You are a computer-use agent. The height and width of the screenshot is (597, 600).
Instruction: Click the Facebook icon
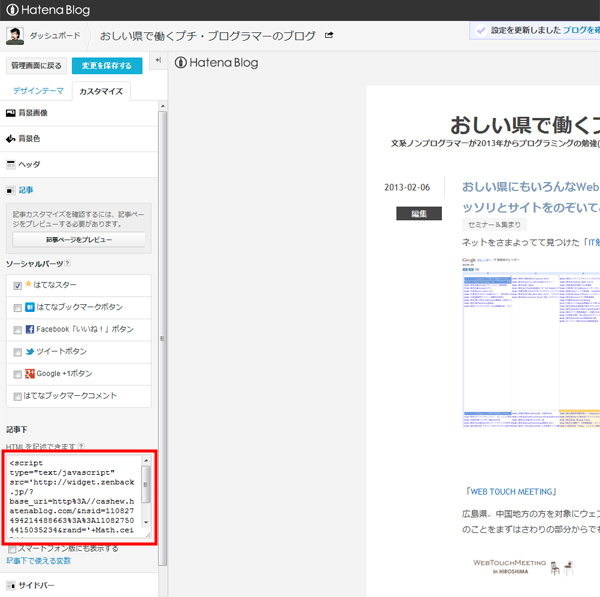29,329
